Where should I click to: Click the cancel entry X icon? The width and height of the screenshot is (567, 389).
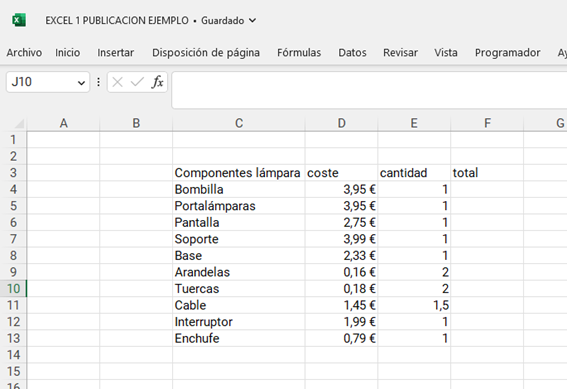(x=117, y=82)
